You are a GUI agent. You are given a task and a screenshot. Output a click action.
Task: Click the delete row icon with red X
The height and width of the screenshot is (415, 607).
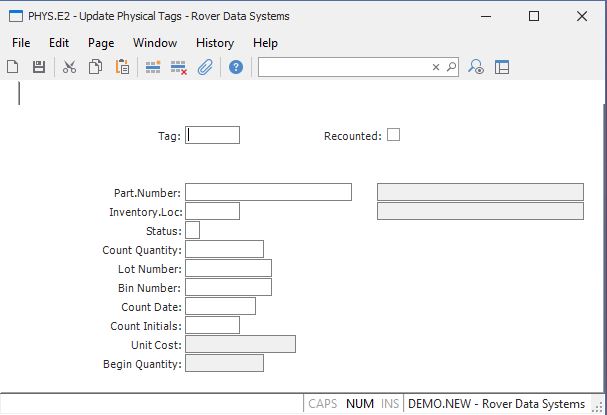(179, 67)
